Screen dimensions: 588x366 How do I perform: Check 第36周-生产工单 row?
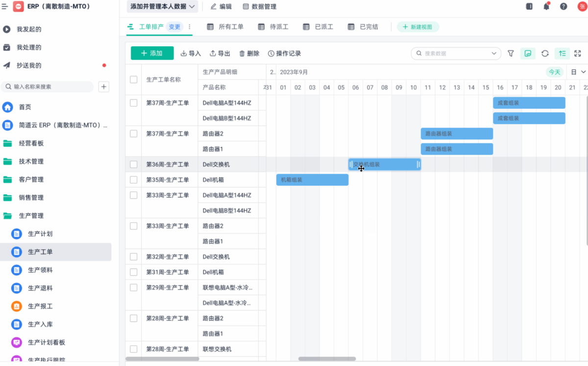[134, 164]
